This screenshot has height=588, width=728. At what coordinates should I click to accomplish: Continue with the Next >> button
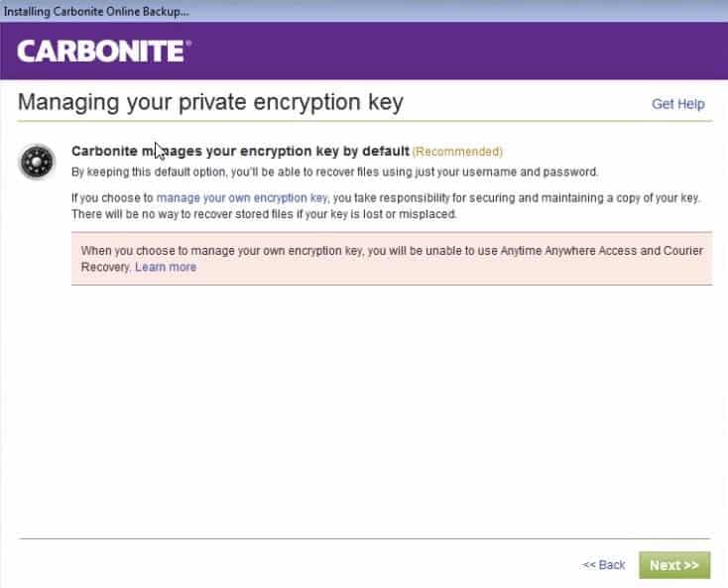674,565
